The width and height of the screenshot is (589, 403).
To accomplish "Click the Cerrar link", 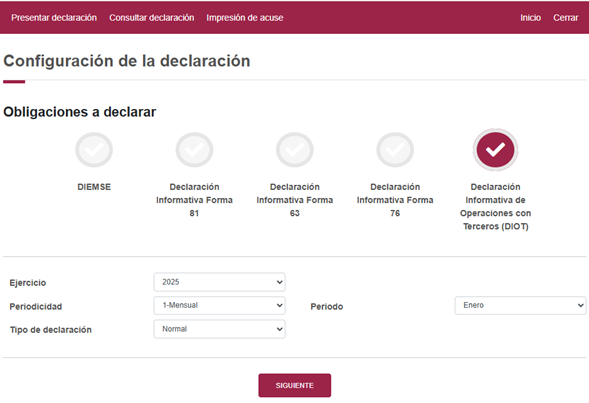I will pos(565,18).
